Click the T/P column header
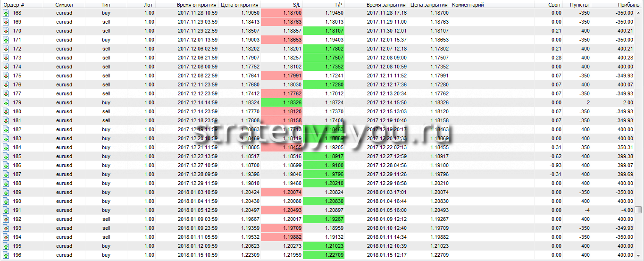Image resolution: width=644 pixels, height=261 pixels. click(326, 4)
